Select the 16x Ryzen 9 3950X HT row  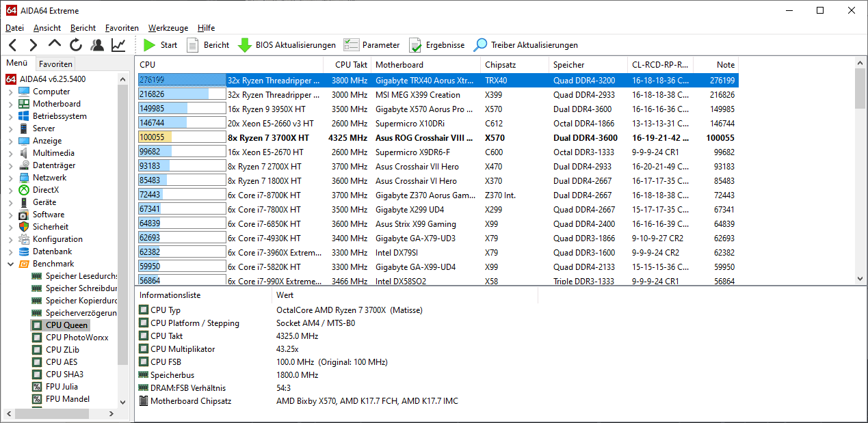[x=438, y=109]
